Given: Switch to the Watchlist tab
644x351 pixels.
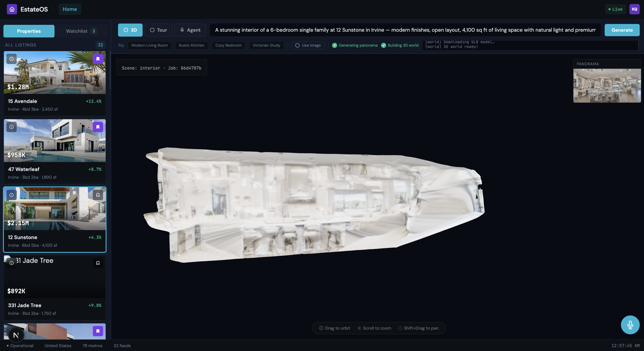Looking at the screenshot, I should [81, 31].
